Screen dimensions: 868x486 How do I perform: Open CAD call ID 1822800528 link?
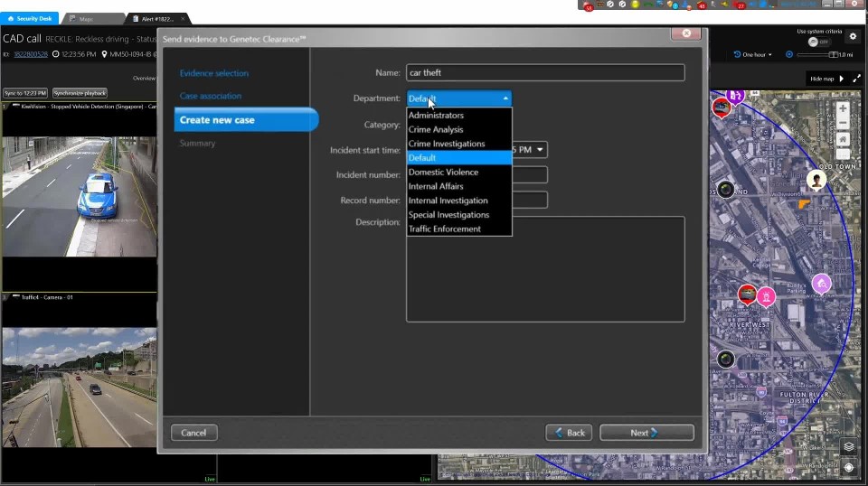tap(31, 54)
